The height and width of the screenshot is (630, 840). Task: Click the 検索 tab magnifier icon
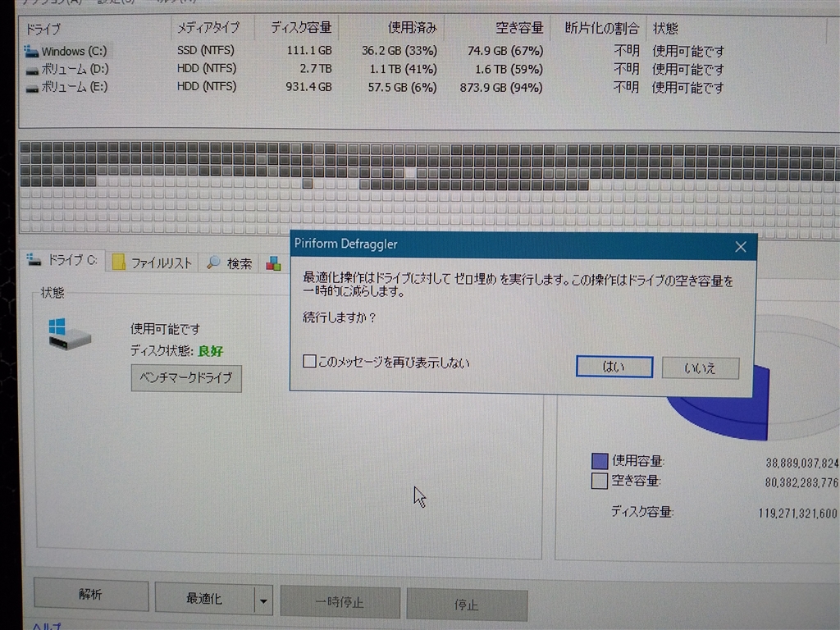click(x=213, y=262)
